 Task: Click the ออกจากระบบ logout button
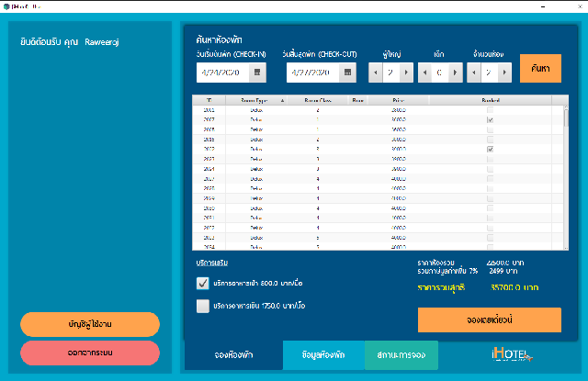[90, 353]
